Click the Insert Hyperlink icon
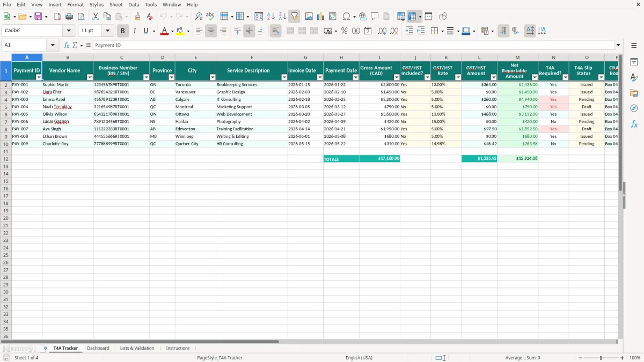The width and height of the screenshot is (644, 362). pyautogui.click(x=363, y=17)
